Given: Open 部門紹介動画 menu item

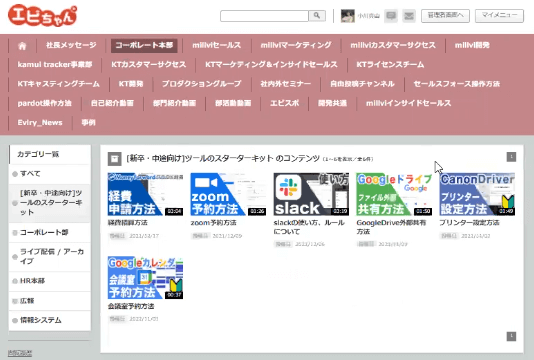Looking at the screenshot, I should pos(174,103).
